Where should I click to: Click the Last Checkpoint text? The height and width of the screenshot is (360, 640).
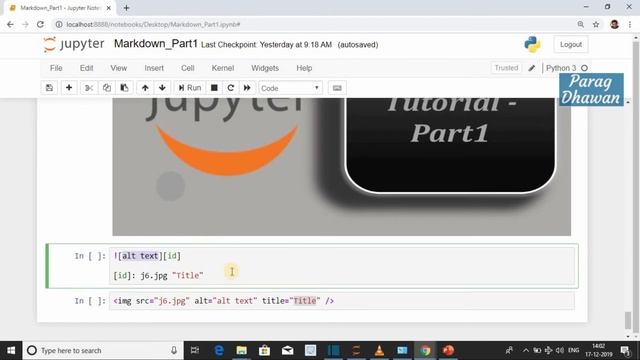point(267,45)
